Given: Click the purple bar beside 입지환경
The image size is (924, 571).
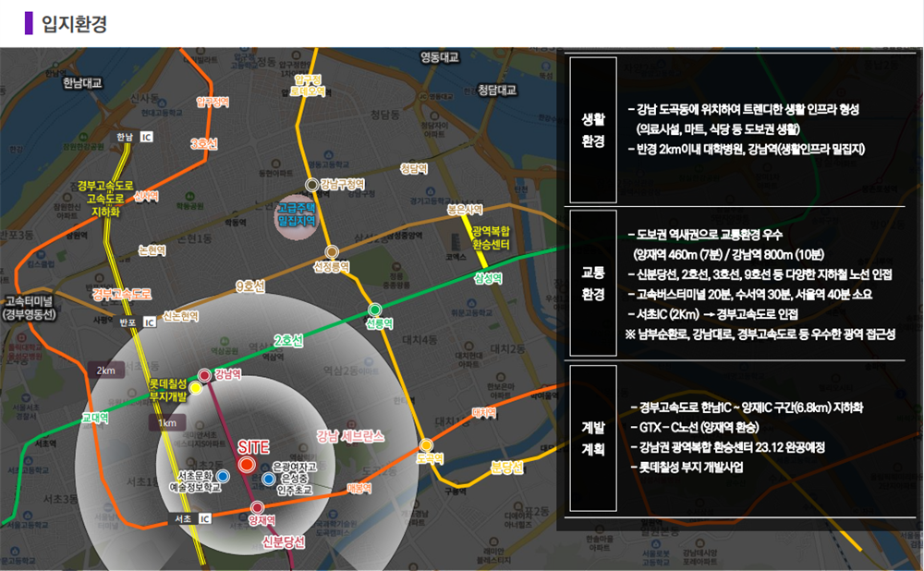Looking at the screenshot, I should (29, 23).
